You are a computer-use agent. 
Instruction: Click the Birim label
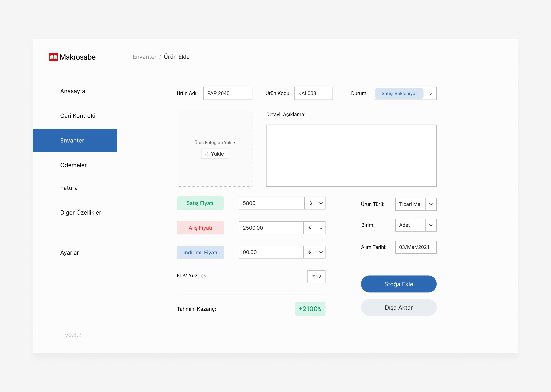(x=368, y=225)
